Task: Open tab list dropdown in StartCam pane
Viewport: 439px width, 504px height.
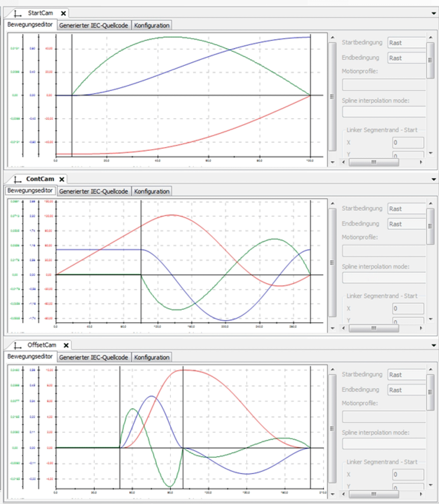Action: (x=433, y=13)
